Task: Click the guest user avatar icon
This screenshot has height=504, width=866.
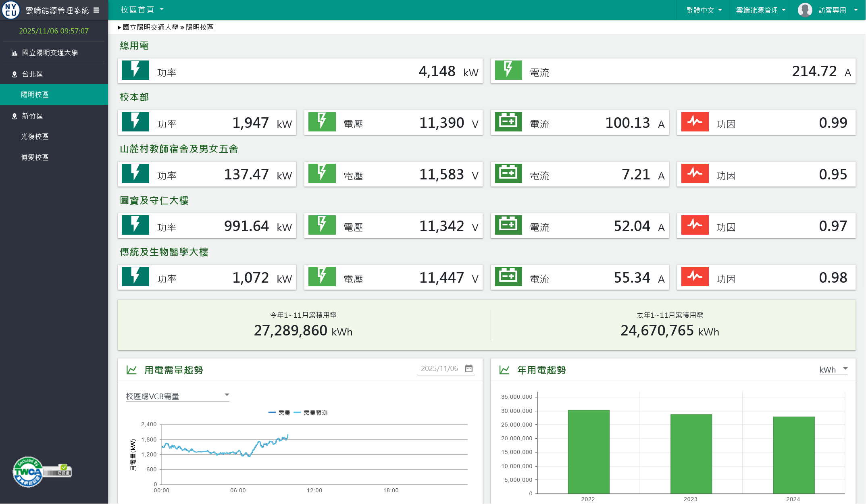Action: [805, 10]
